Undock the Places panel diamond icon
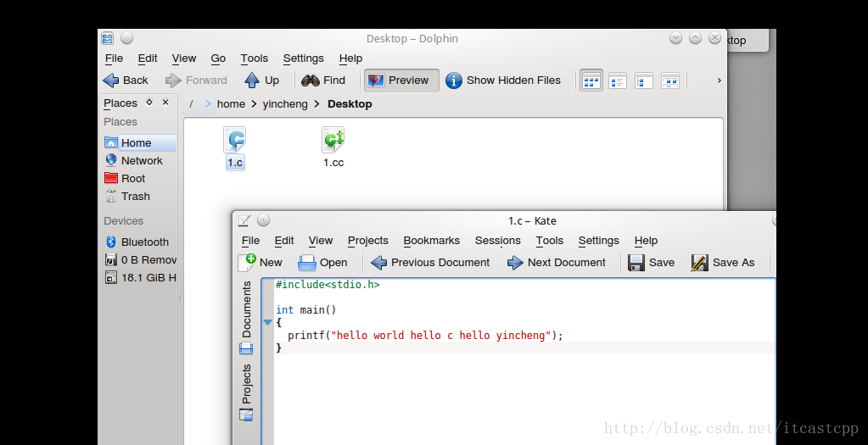868x445 pixels. pyautogui.click(x=149, y=103)
